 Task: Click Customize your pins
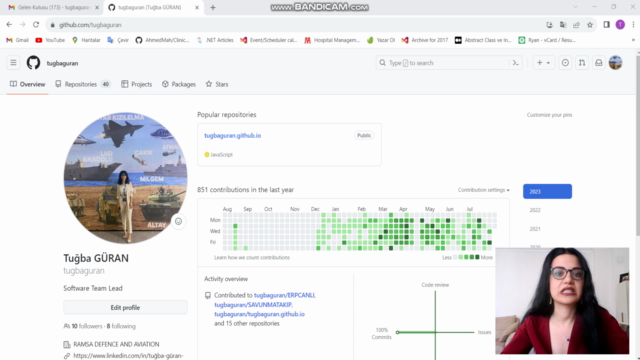[549, 115]
